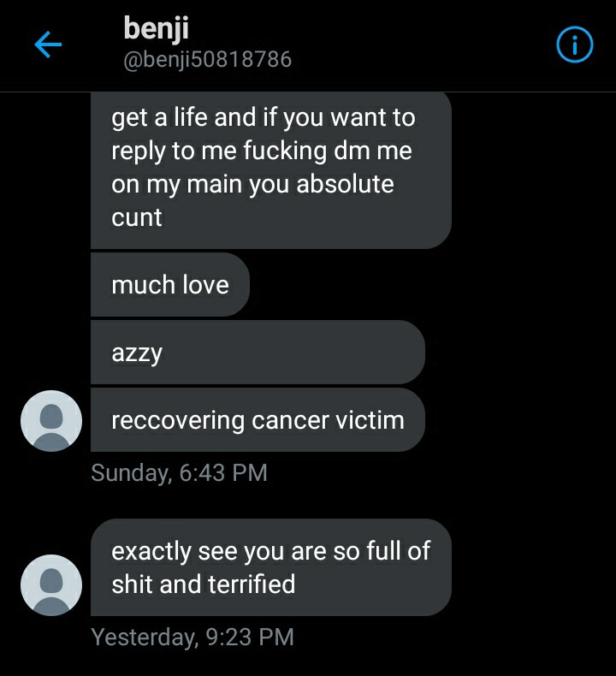Tap avatar beside "exactly see you" message
This screenshot has width=616, height=676.
point(51,585)
